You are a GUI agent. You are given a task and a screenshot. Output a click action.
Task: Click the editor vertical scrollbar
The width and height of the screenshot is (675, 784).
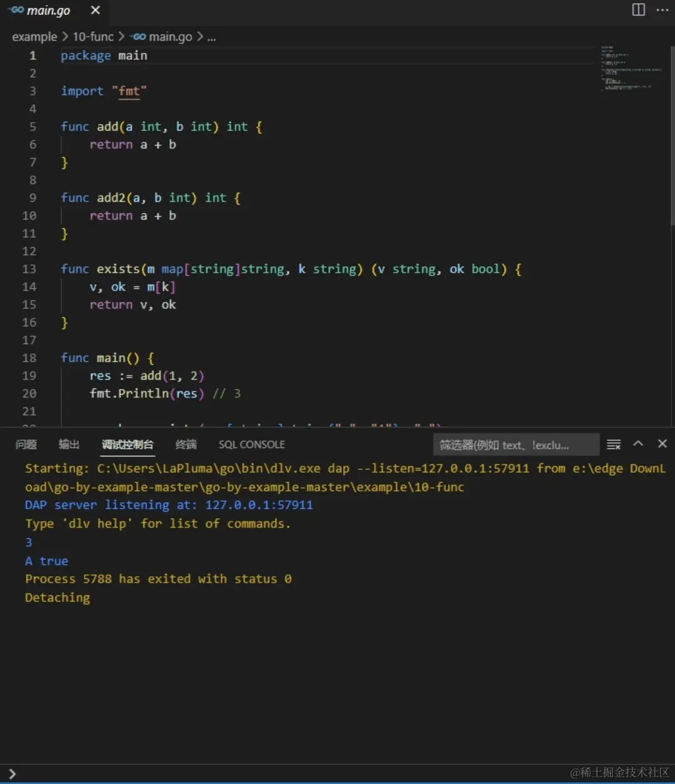(672, 134)
